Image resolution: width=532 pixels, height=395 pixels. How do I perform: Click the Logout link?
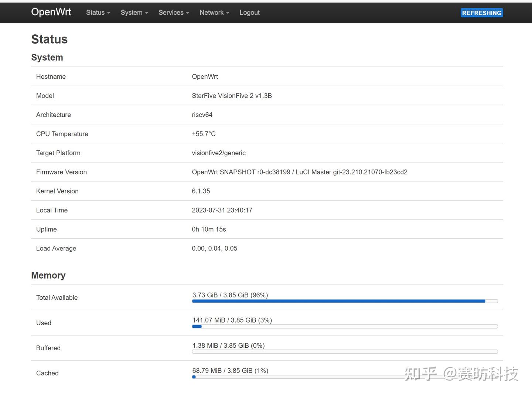point(249,13)
